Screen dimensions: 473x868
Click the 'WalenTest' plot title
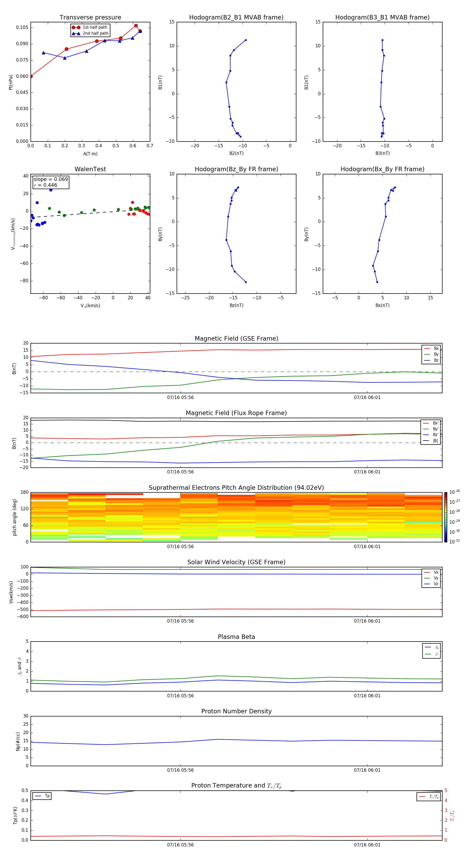pyautogui.click(x=90, y=169)
